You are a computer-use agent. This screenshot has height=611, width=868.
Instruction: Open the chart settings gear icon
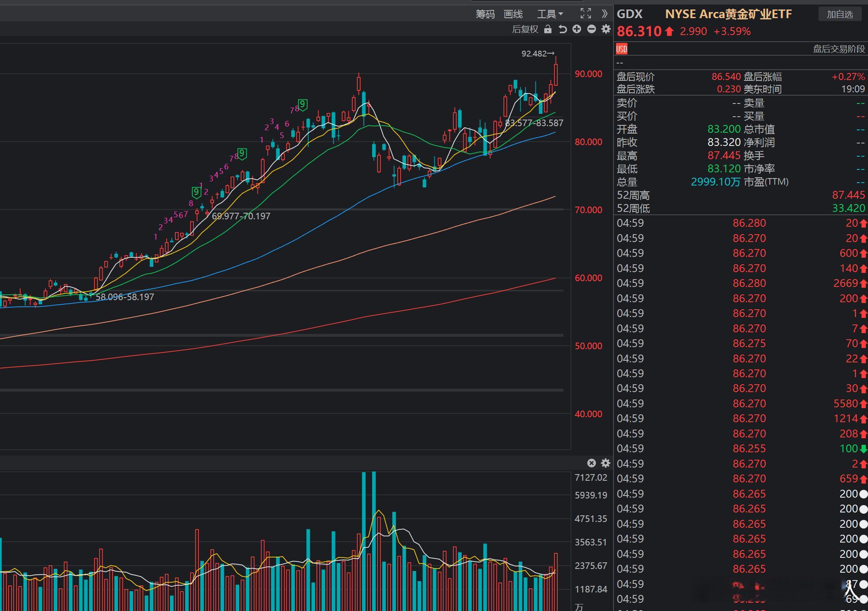click(606, 29)
